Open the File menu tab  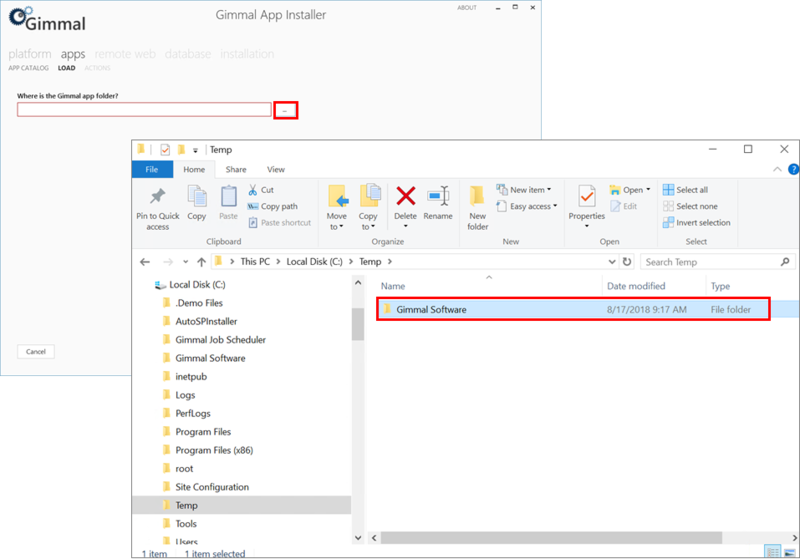pyautogui.click(x=152, y=170)
